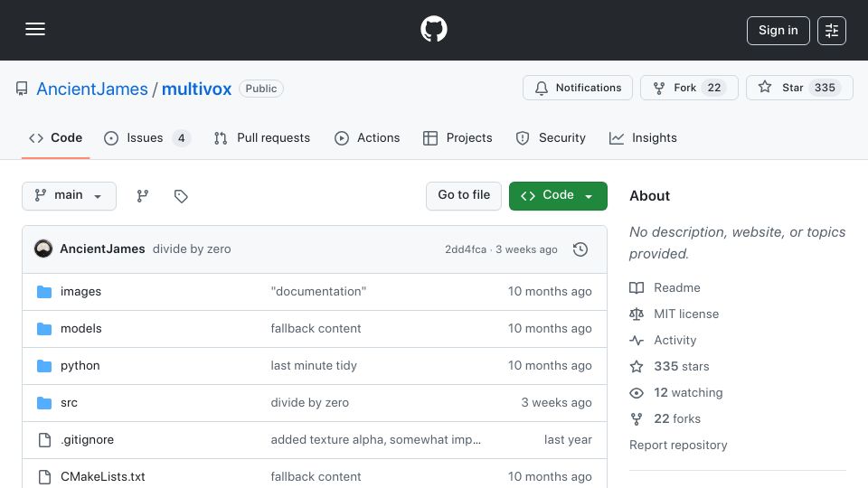Click the src folder icon
The height and width of the screenshot is (488, 868).
click(x=44, y=403)
